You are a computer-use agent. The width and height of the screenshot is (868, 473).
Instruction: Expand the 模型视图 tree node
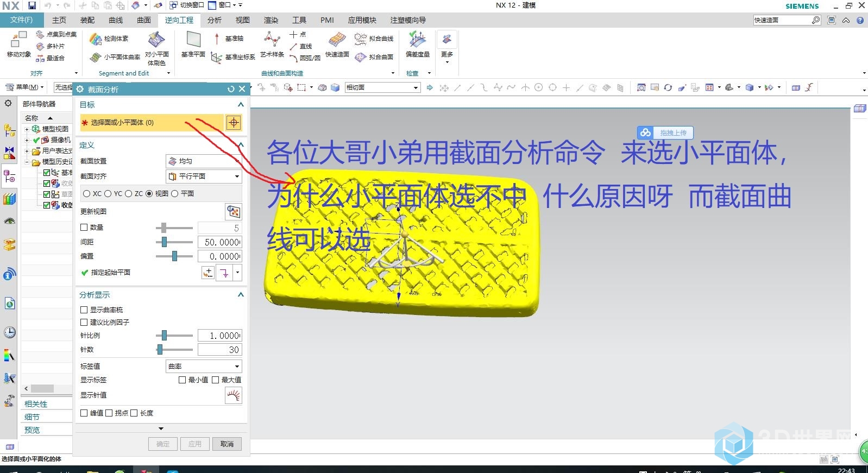27,129
